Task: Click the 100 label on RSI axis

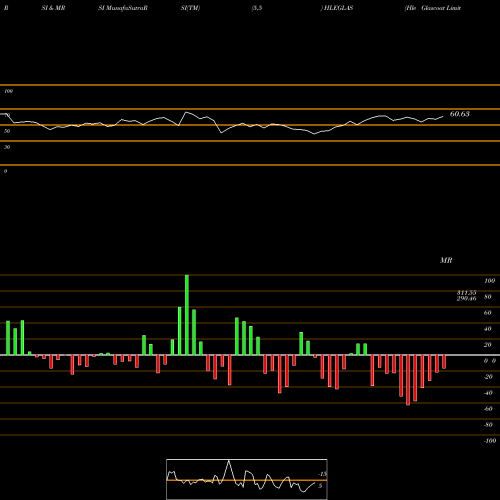Action: 8,91
